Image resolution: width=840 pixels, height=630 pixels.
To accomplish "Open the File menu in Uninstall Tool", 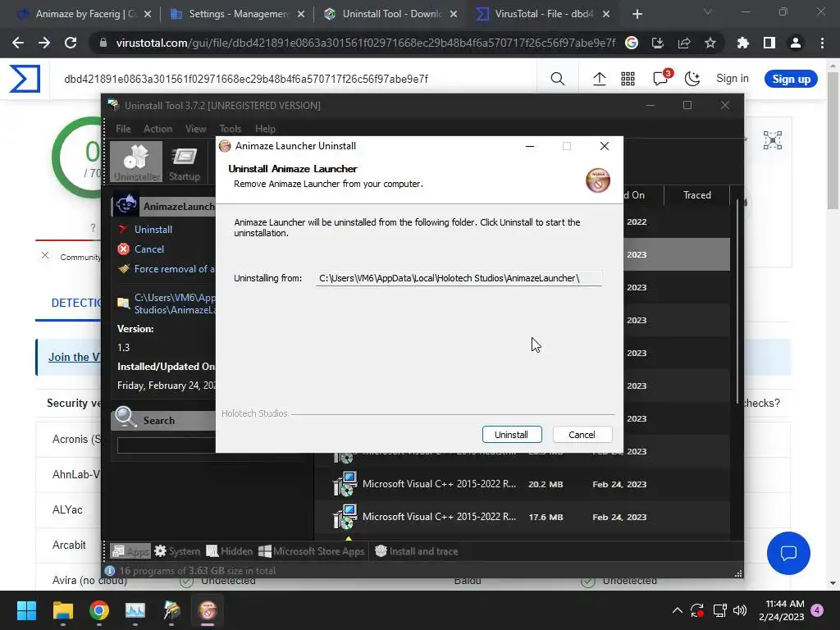I will point(123,129).
